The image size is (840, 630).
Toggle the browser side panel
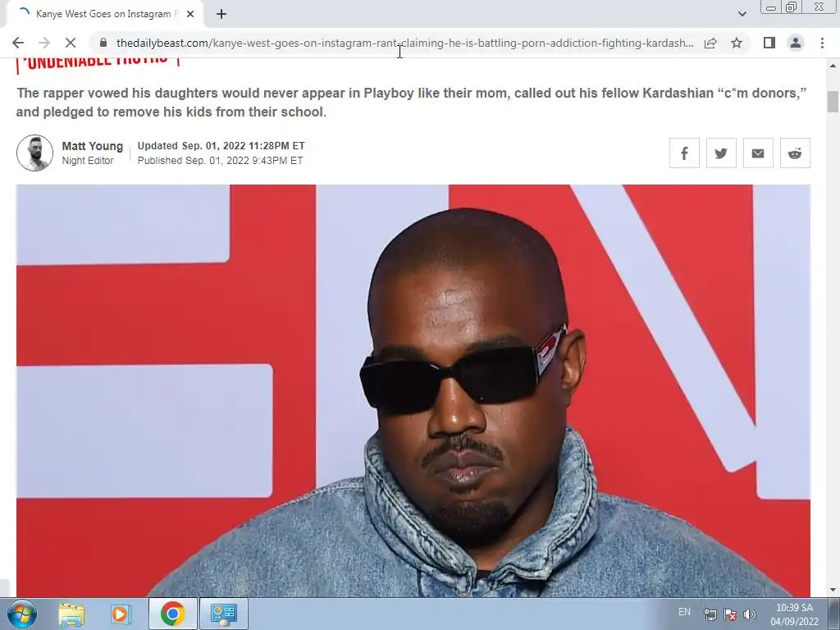(769, 43)
